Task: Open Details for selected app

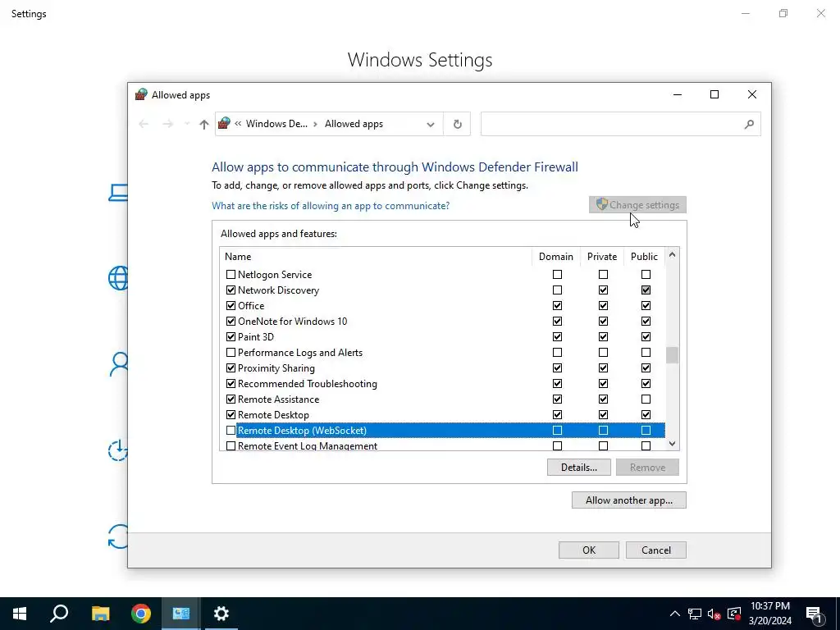Action: (579, 467)
